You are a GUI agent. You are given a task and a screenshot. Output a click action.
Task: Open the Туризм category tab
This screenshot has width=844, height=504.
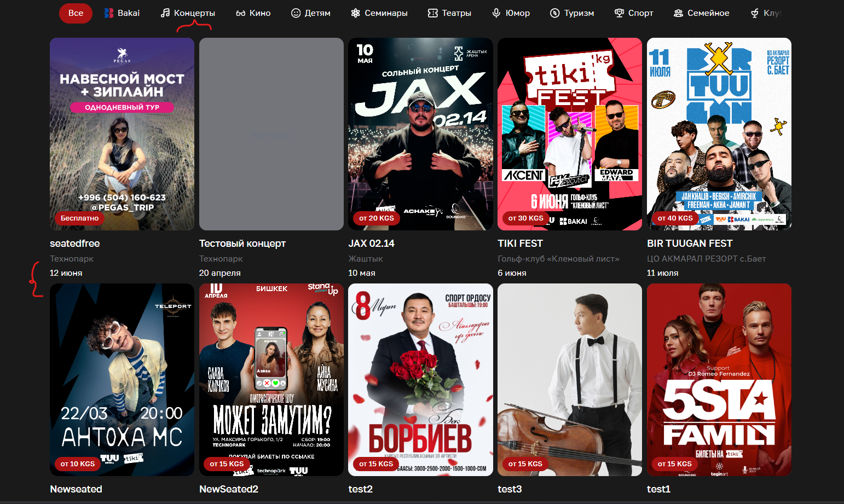[572, 13]
